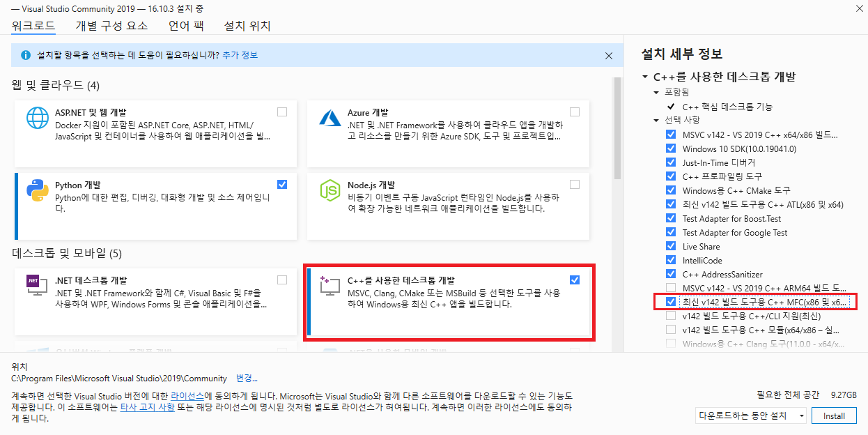The width and height of the screenshot is (868, 435).
Task: Click the Node.js development logo icon
Action: click(330, 190)
